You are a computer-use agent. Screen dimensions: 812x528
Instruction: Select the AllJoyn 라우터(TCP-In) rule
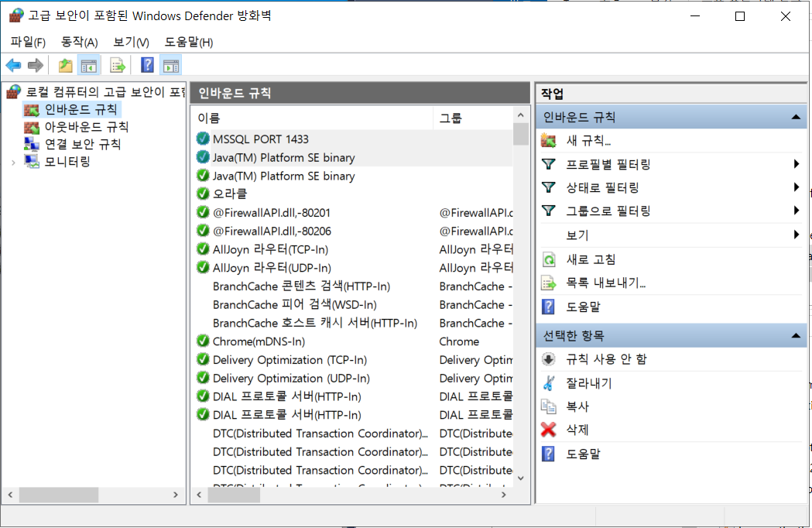pyautogui.click(x=270, y=249)
